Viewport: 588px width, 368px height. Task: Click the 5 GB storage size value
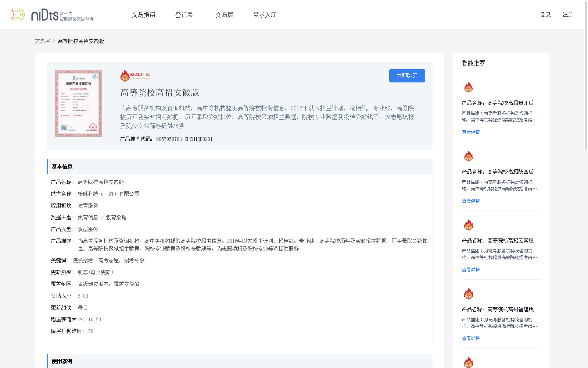[x=83, y=296]
